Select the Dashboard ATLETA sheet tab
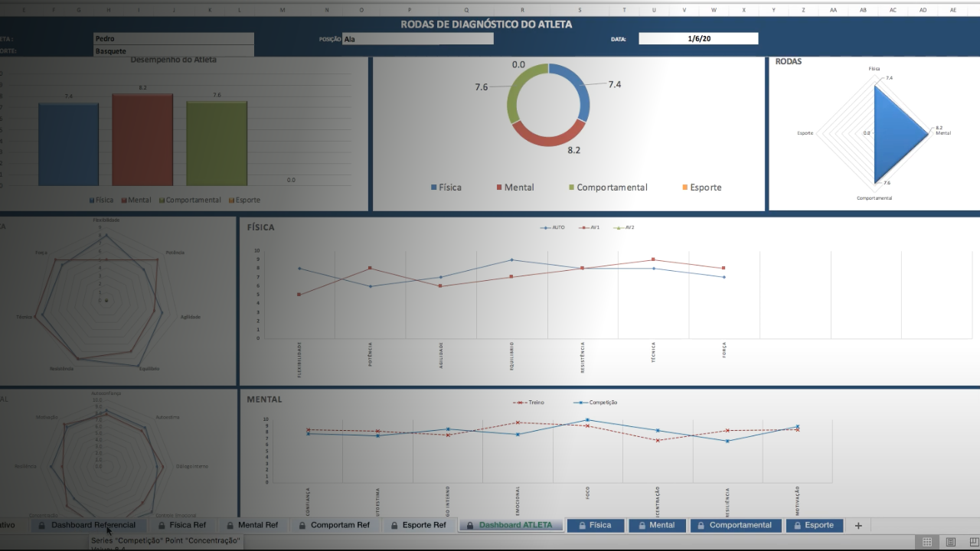 click(515, 525)
